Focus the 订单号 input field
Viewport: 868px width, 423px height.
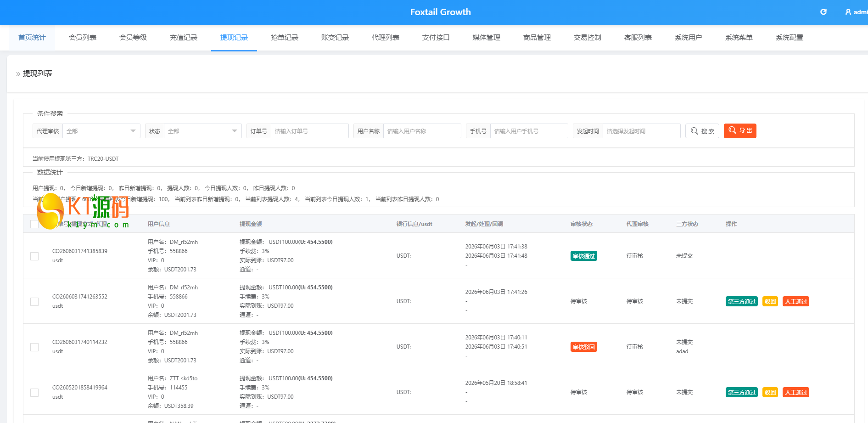tap(310, 131)
